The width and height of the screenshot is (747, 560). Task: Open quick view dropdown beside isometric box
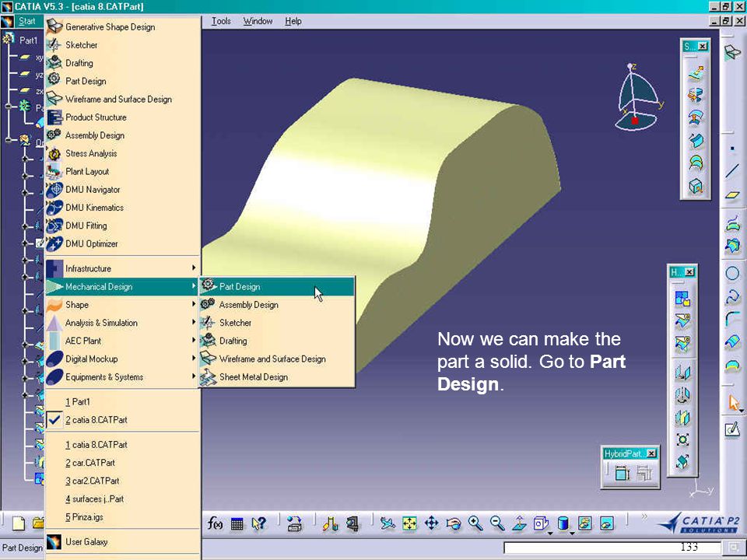pos(550,532)
